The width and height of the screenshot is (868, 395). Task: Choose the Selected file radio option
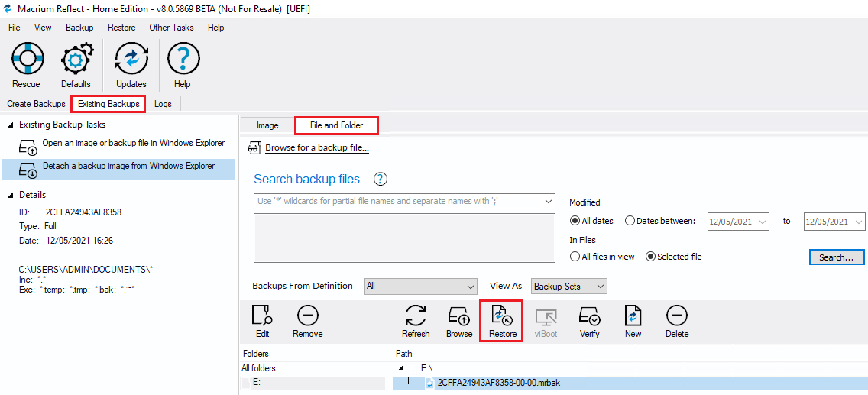point(650,257)
